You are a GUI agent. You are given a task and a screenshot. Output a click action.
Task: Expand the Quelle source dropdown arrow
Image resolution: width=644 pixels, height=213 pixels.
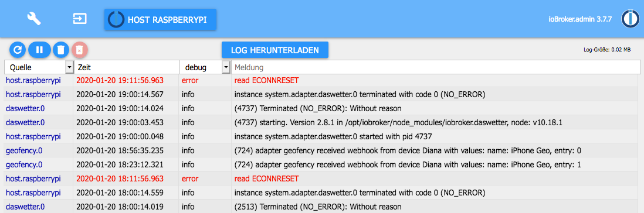point(69,67)
